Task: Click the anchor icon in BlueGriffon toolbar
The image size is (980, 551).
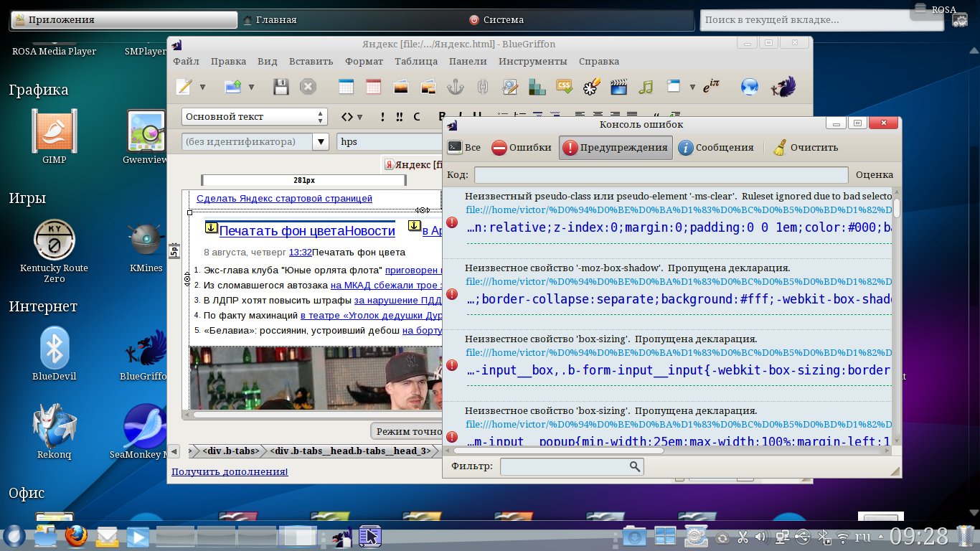Action: 455,88
